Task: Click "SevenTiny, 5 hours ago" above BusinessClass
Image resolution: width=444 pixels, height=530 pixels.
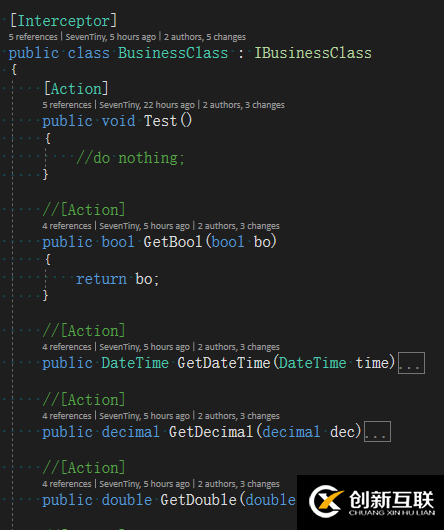Action: pos(111,37)
